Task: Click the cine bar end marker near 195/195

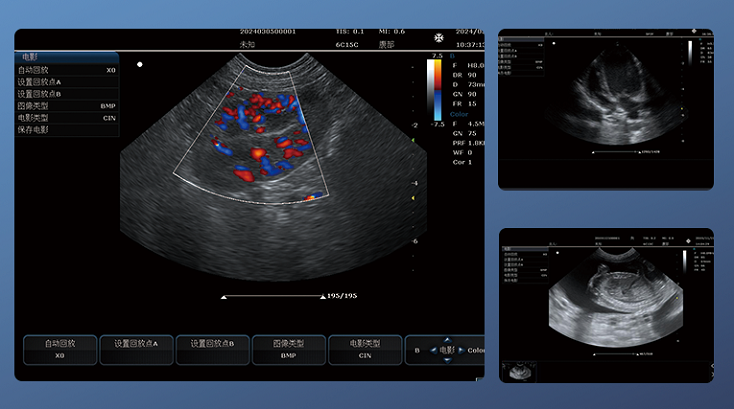Action: (x=323, y=297)
